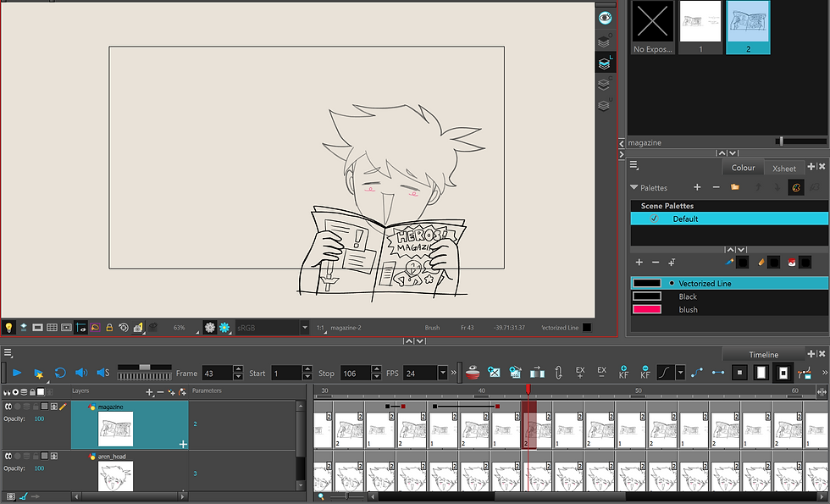Click the extend exposure EX plus icon
The image size is (830, 504).
click(580, 372)
